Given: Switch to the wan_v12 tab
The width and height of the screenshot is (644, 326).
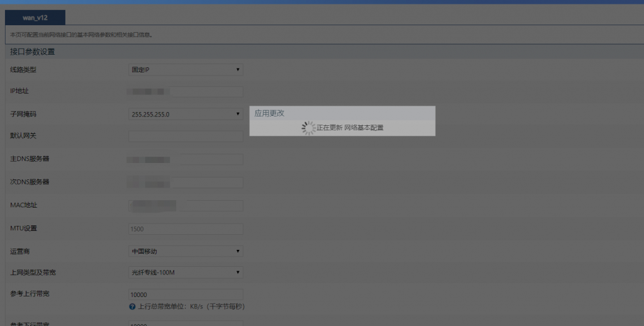Looking at the screenshot, I should coord(35,18).
